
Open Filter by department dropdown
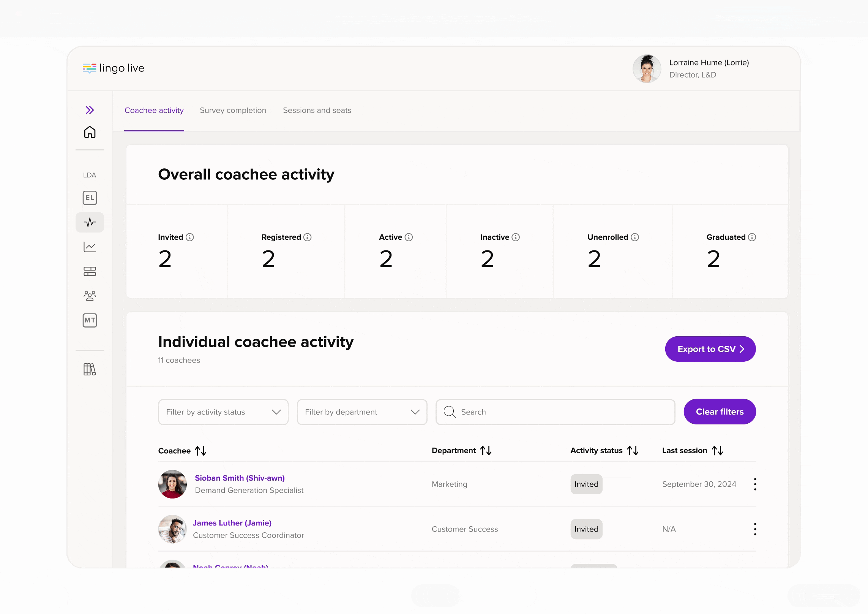pyautogui.click(x=362, y=412)
